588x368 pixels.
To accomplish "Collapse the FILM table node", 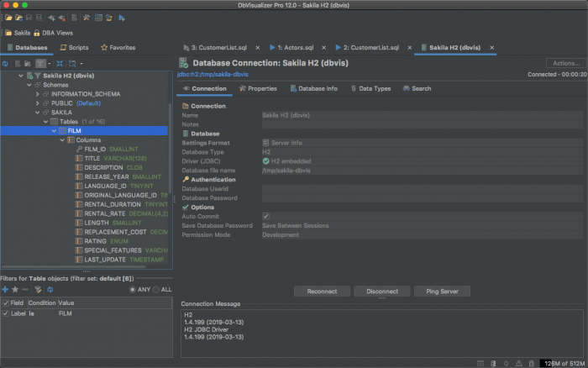I will click(x=54, y=131).
